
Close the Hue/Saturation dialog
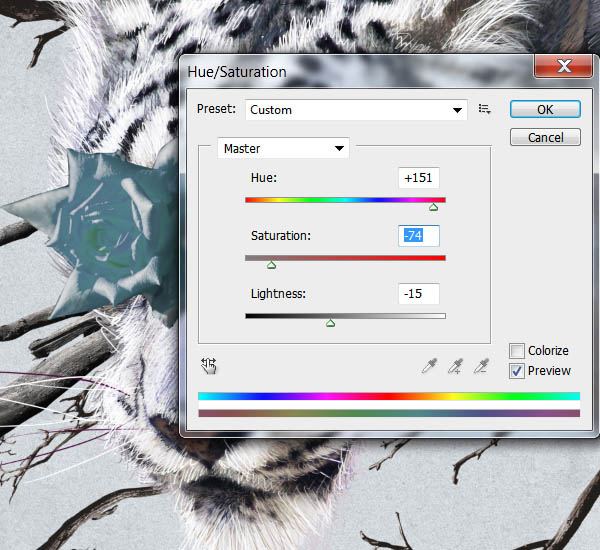click(x=563, y=66)
